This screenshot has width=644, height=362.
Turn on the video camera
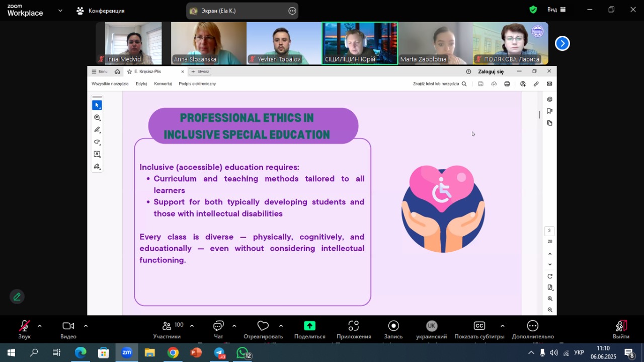tap(68, 326)
